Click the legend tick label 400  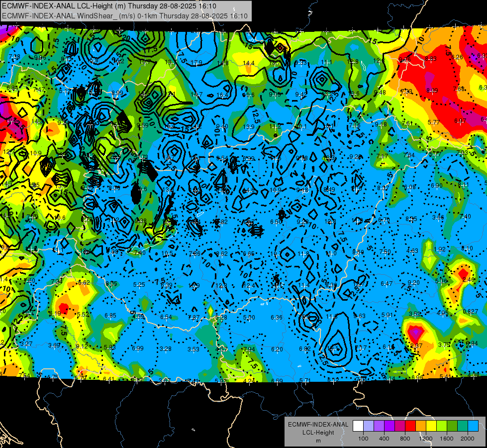(x=384, y=439)
